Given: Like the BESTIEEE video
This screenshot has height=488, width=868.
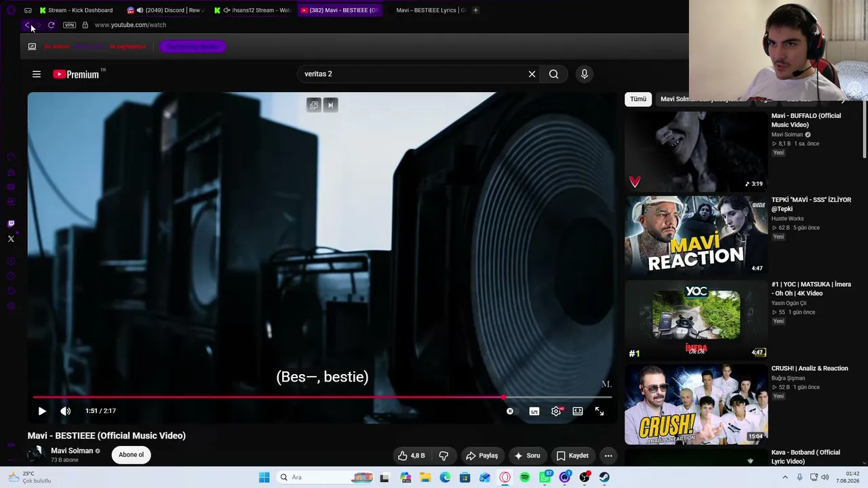Looking at the screenshot, I should click(x=412, y=455).
